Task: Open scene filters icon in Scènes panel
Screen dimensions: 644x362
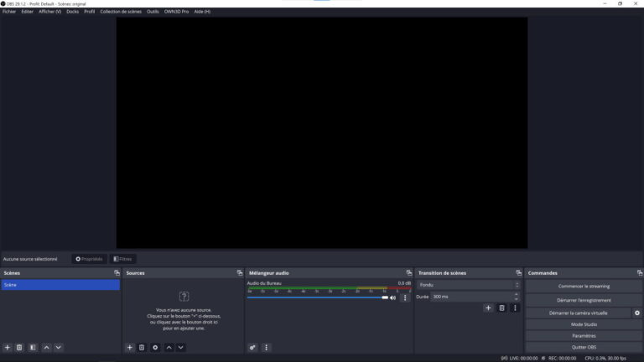Action: tap(33, 347)
